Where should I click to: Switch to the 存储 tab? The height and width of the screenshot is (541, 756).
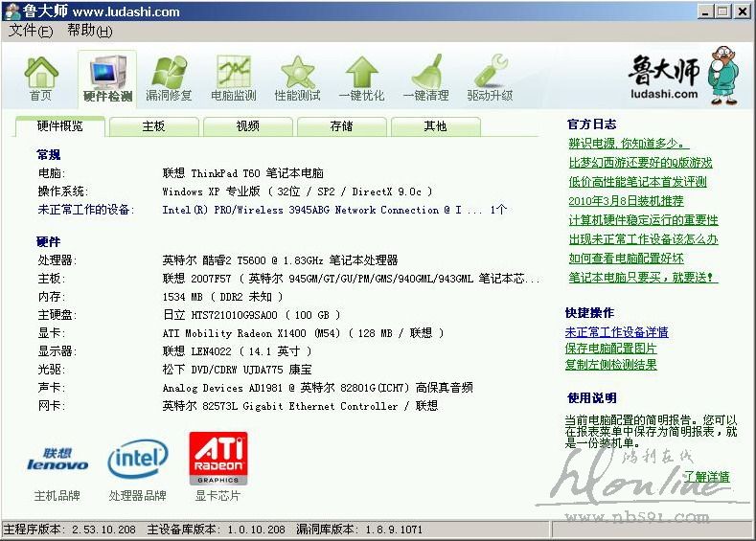pyautogui.click(x=342, y=126)
